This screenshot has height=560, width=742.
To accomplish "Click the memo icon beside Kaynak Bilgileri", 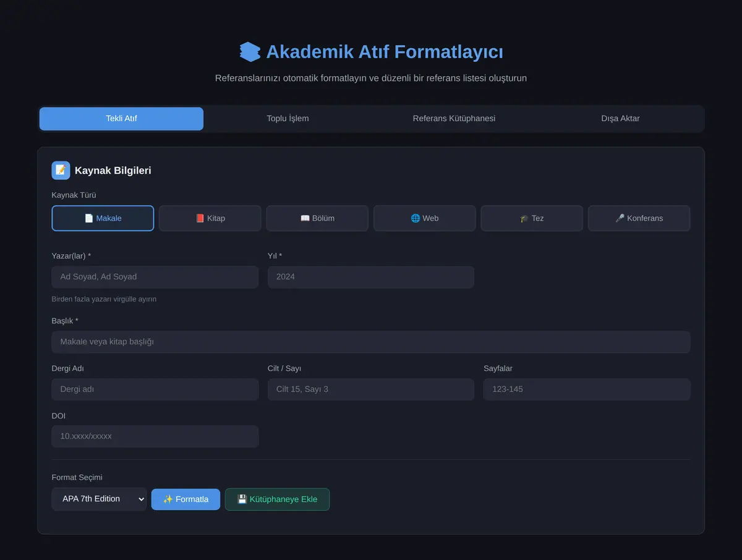I will tap(61, 170).
